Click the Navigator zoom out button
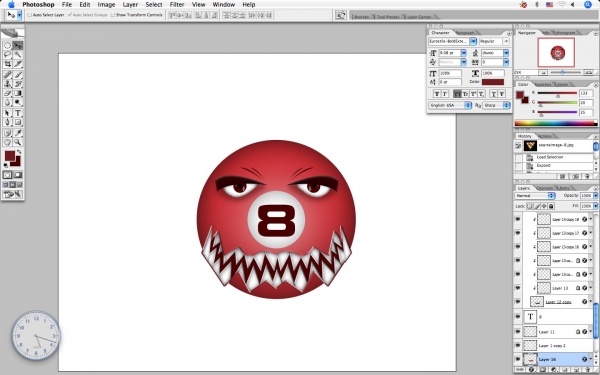 [x=543, y=72]
